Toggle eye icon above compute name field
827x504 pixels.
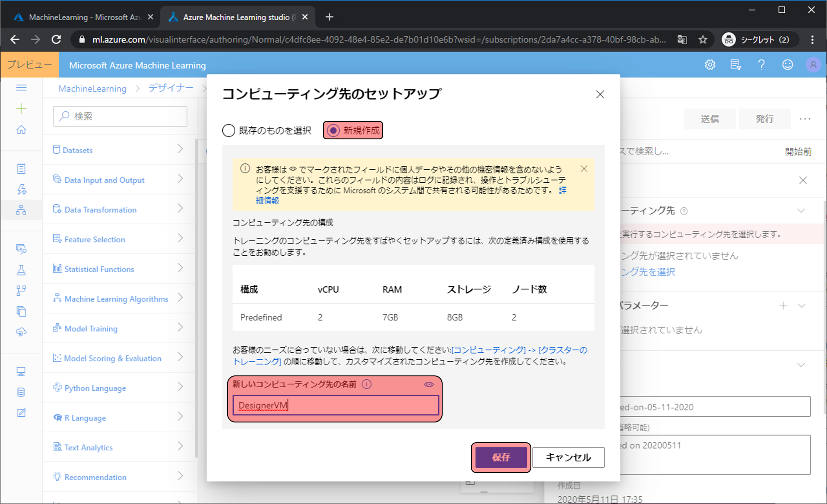[429, 384]
